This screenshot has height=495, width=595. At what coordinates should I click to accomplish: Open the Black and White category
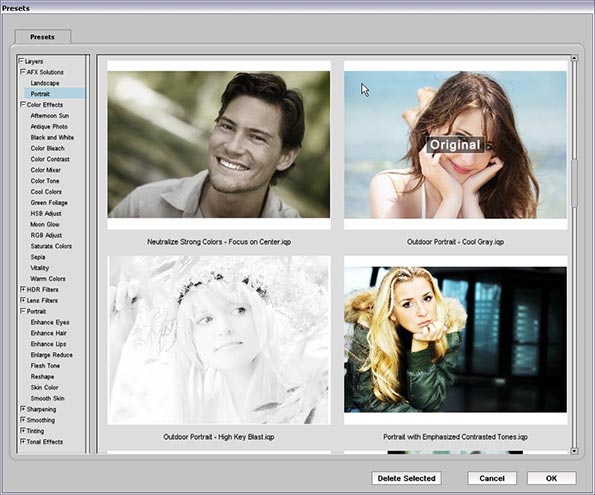52,137
